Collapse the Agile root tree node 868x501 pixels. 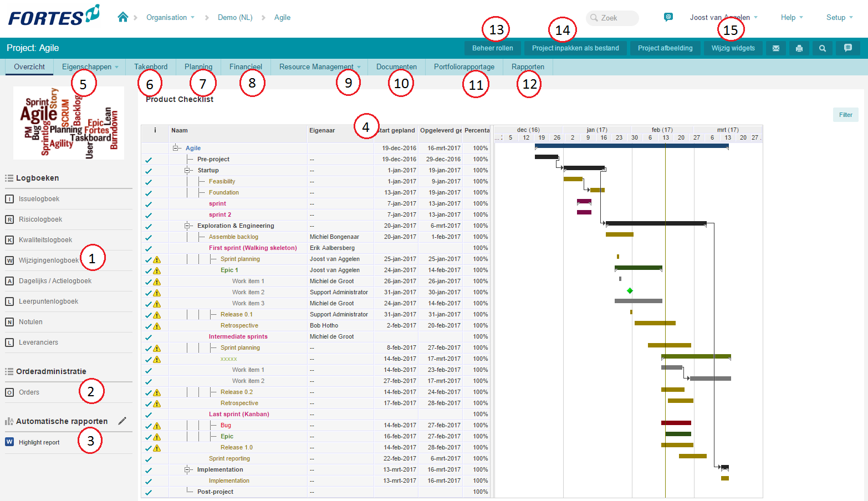176,148
